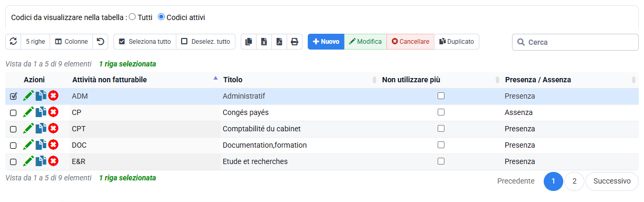Edit the CP row with pencil icon

29,112
